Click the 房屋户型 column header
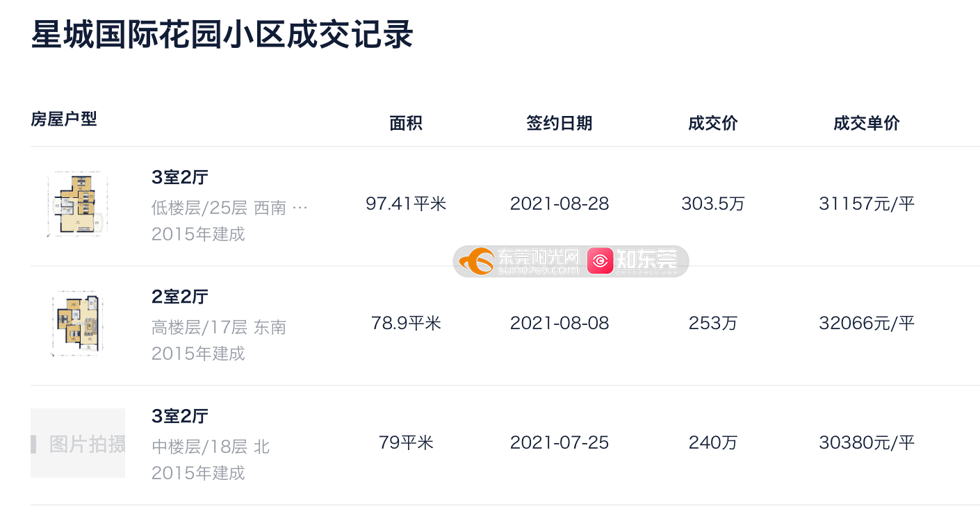Screen dimensions: 980x532 tap(64, 119)
